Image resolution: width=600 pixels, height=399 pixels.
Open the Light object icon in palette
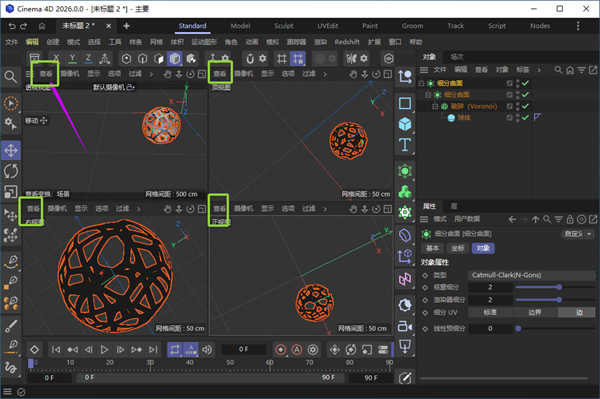point(405,306)
